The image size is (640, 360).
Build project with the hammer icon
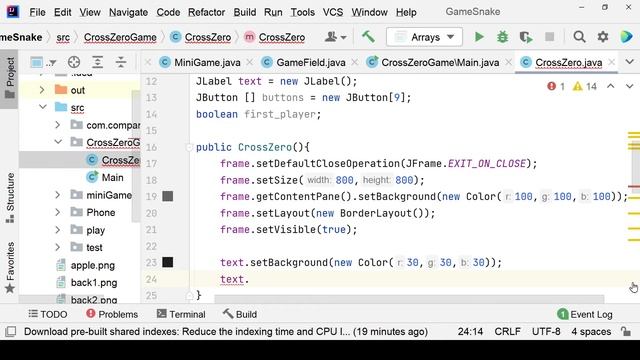(x=368, y=37)
